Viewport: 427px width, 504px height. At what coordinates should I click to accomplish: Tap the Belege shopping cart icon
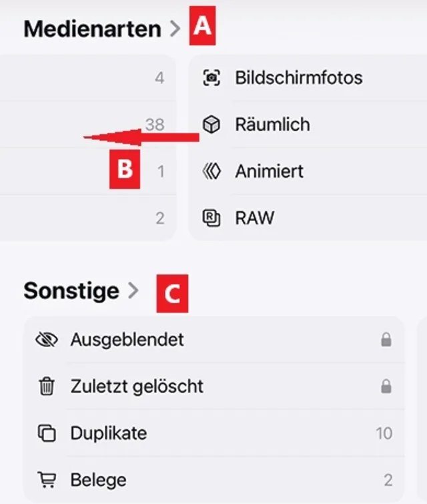coord(46,479)
